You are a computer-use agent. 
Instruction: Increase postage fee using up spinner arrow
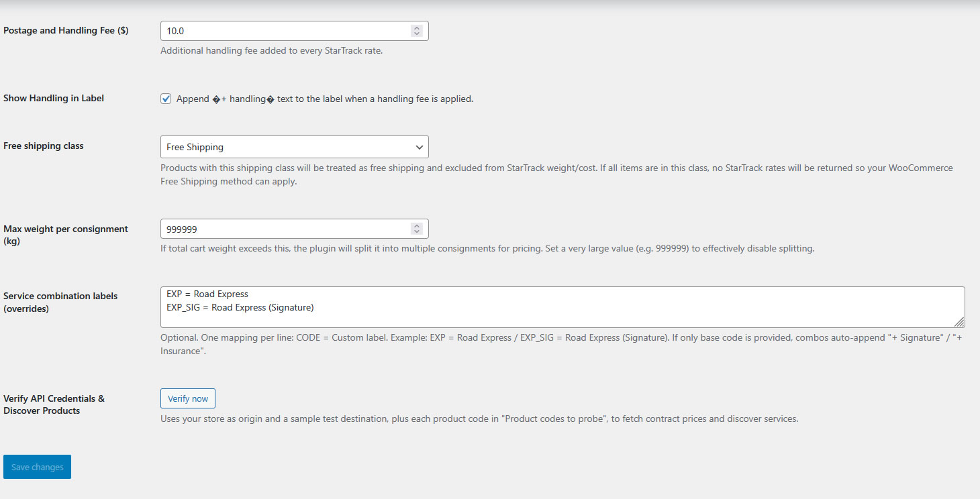point(417,27)
